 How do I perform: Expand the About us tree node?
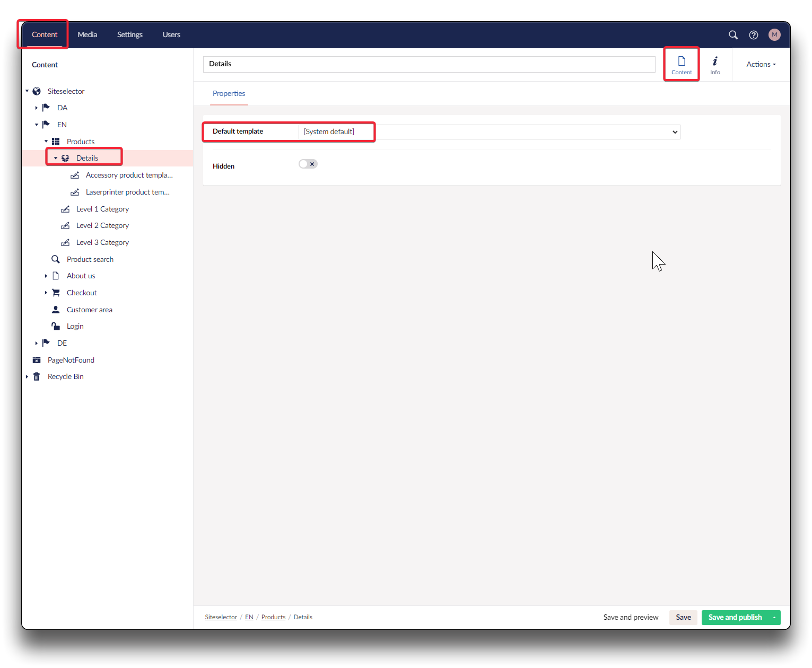(x=46, y=276)
